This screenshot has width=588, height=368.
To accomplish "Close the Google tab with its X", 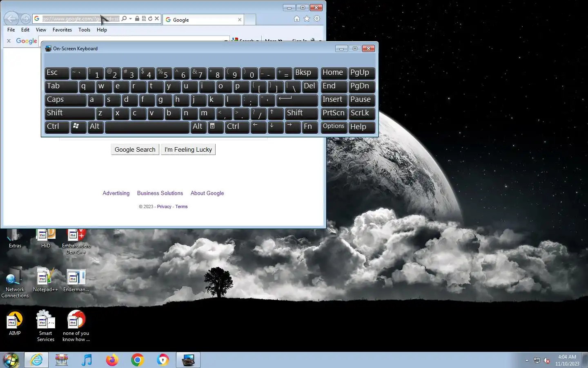I will click(240, 20).
